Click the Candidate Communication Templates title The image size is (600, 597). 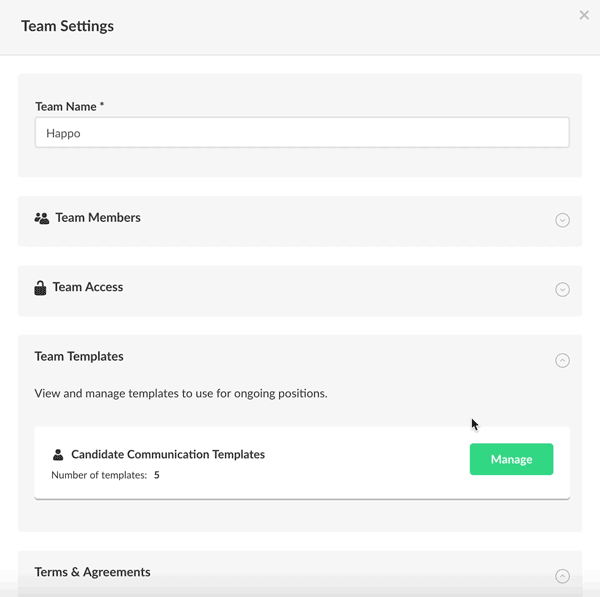pos(168,454)
